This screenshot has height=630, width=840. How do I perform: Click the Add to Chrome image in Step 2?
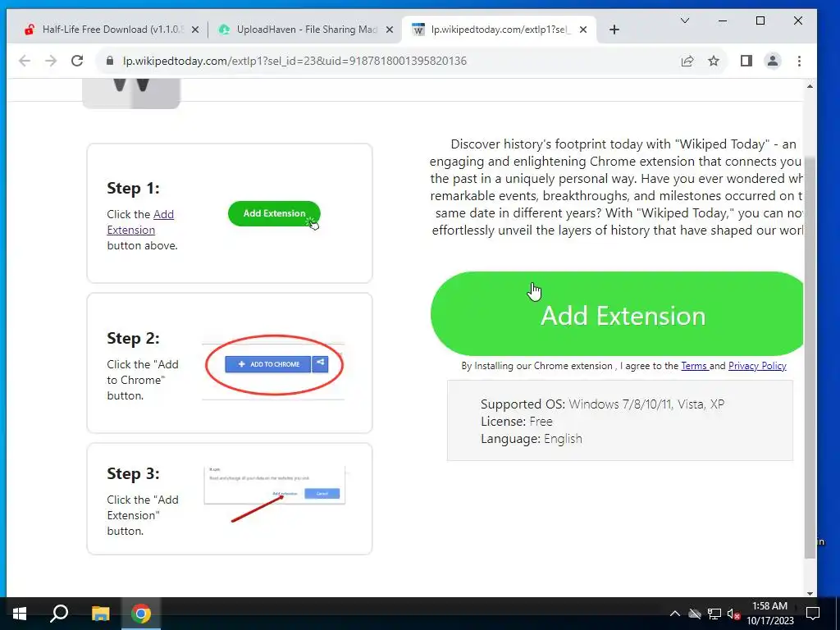coord(274,365)
